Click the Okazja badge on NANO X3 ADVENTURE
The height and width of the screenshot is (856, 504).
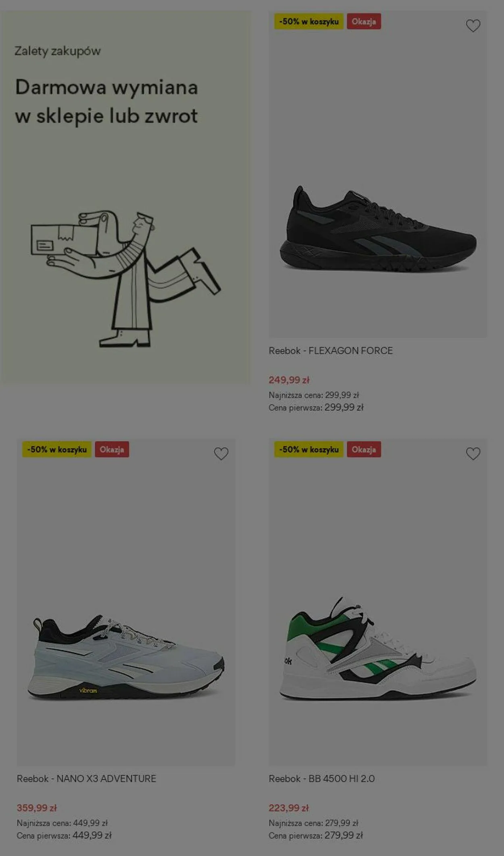tap(112, 449)
